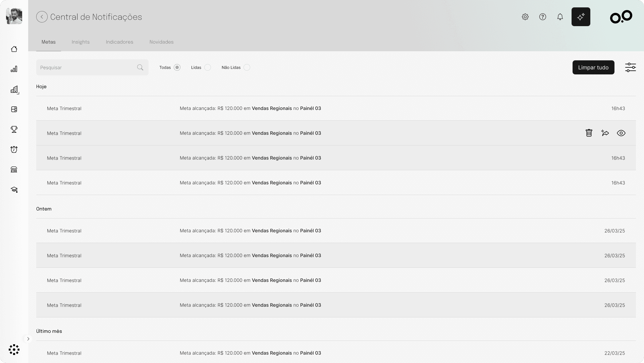Switch to the Metas tab
Image resolution: width=644 pixels, height=363 pixels.
tap(49, 42)
